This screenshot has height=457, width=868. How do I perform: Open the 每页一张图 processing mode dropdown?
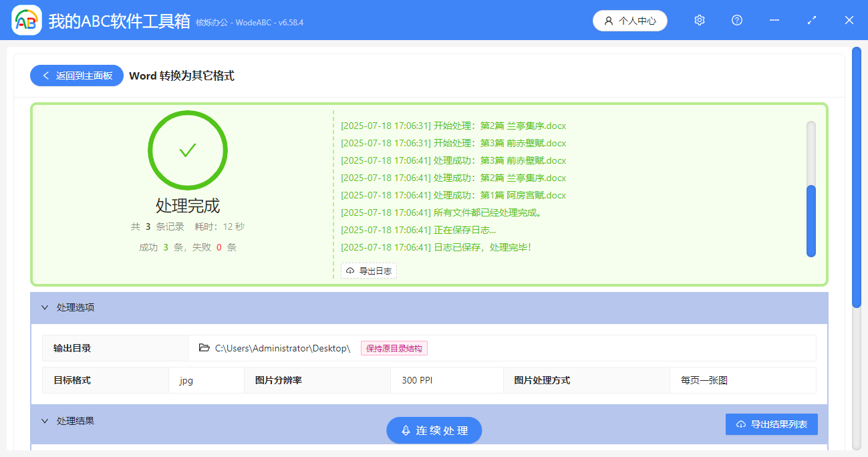click(742, 379)
